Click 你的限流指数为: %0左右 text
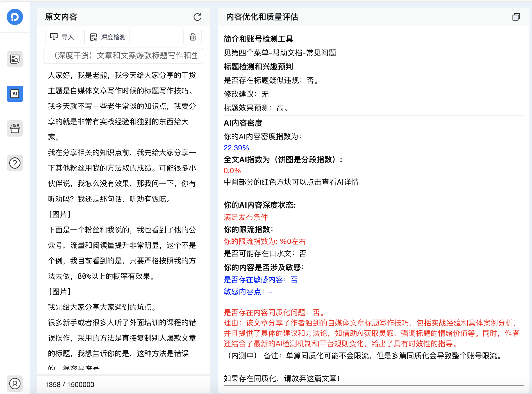 [265, 241]
